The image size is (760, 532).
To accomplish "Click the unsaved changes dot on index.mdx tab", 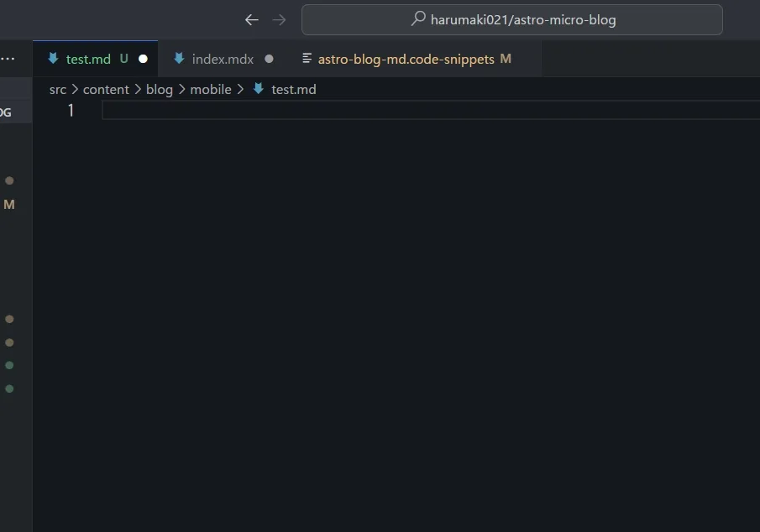I will (x=269, y=59).
